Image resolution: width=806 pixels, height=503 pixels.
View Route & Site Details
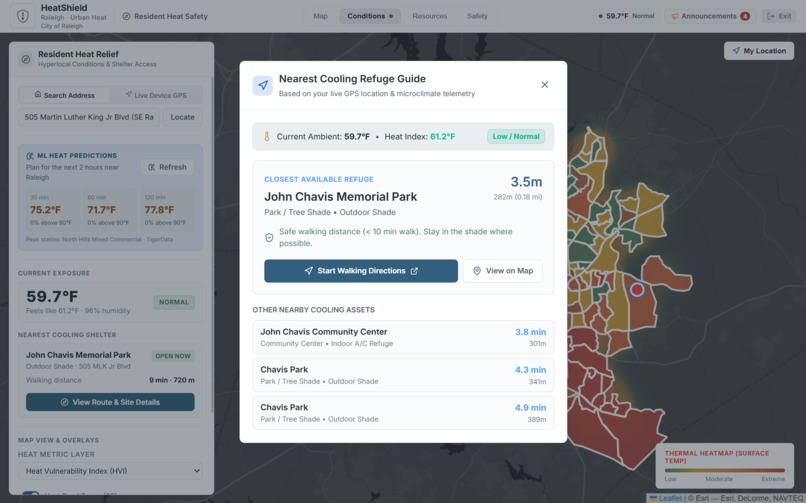110,402
